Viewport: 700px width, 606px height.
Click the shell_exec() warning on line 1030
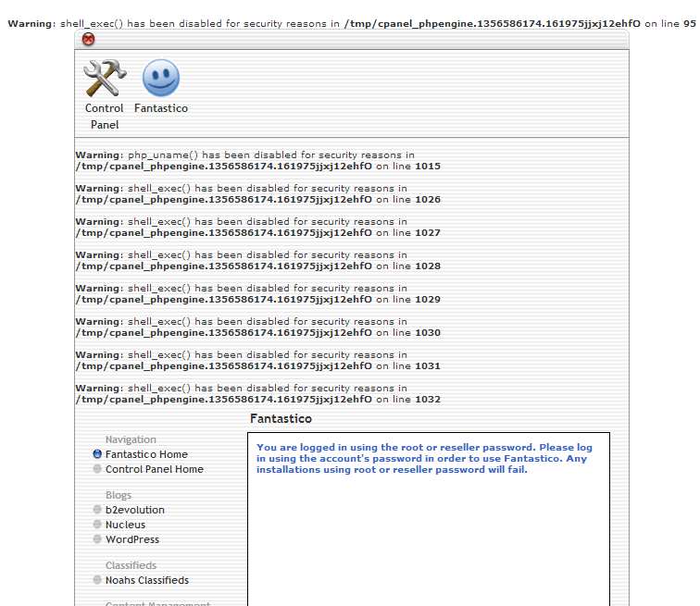coord(258,327)
